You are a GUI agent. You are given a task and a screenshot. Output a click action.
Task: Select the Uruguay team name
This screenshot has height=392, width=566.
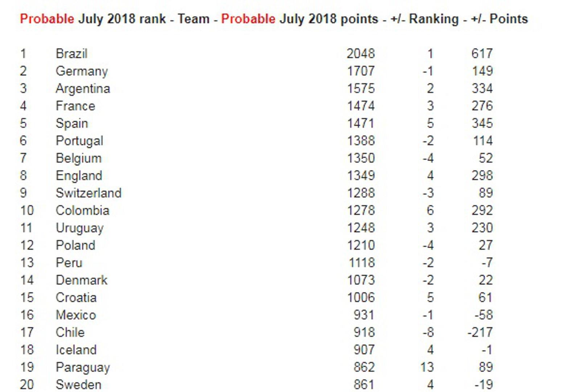pos(79,228)
